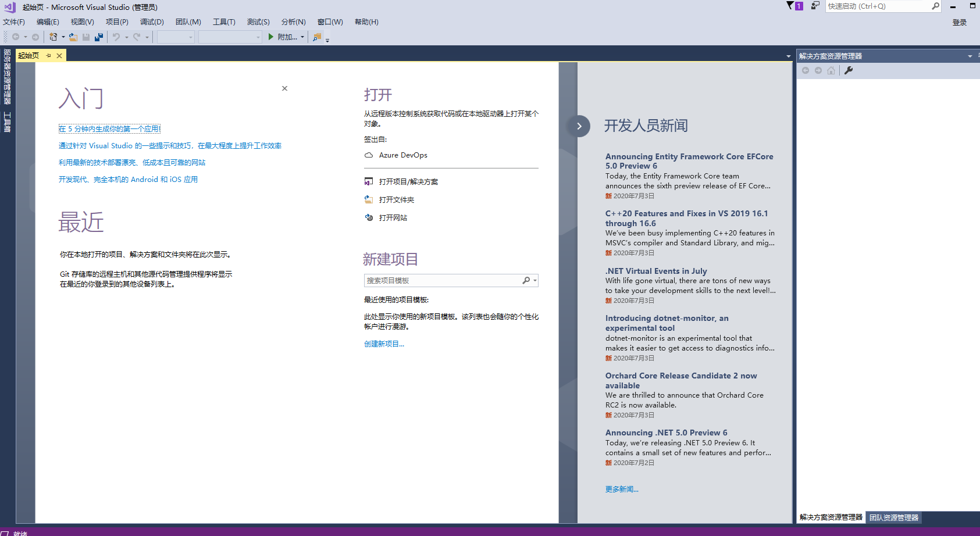Screen dimensions: 980x536
Task: Click the Open Website globe icon
Action: [x=369, y=217]
